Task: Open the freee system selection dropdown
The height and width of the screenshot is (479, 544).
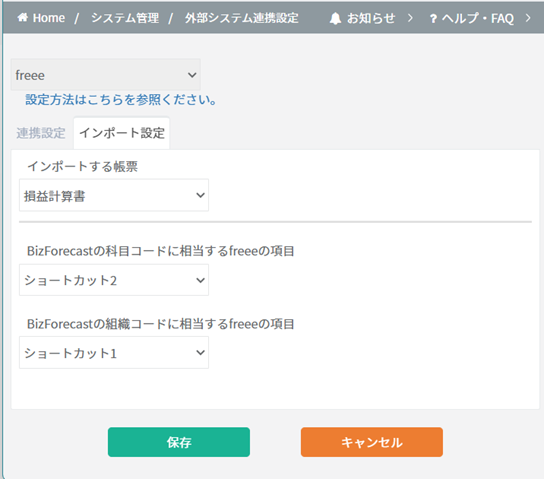Action: point(105,75)
